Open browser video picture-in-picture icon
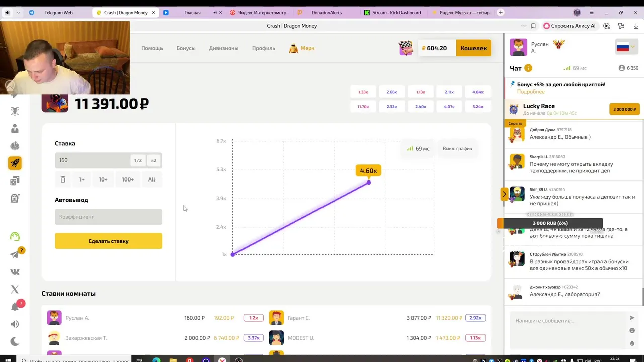This screenshot has width=644, height=362. [607, 26]
